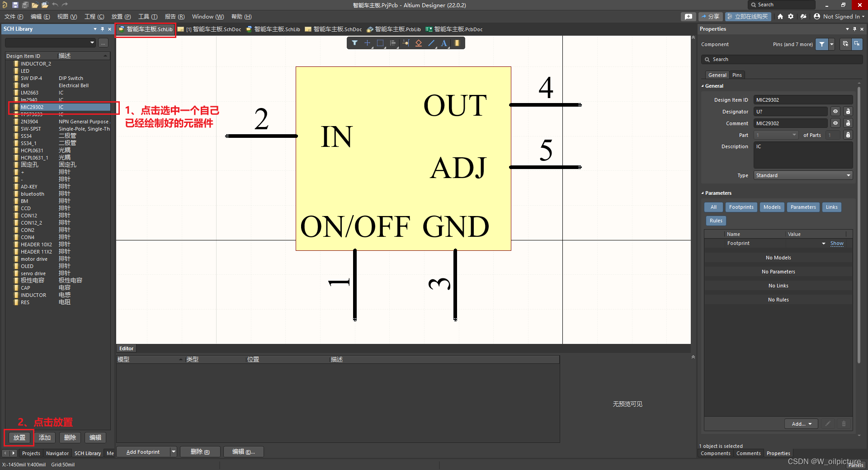The image size is (868, 470).
Task: Click the Properties filter funnel button
Action: [822, 44]
